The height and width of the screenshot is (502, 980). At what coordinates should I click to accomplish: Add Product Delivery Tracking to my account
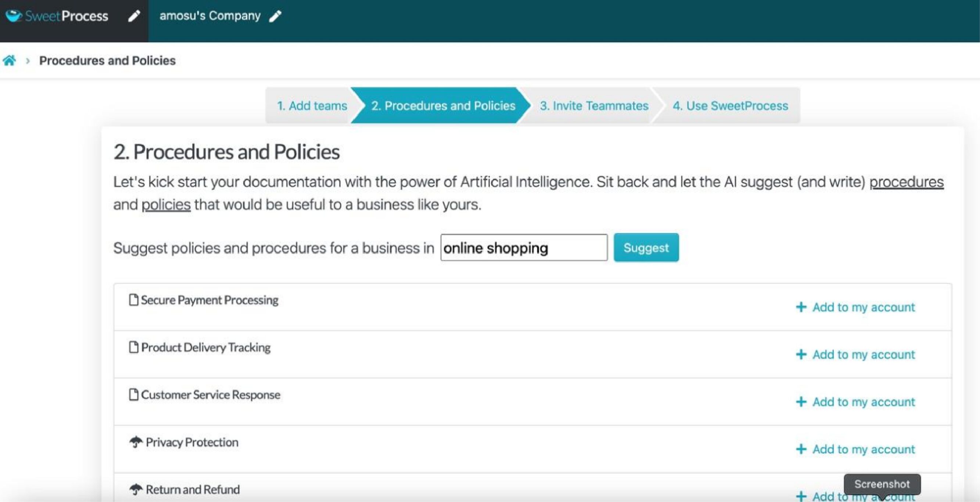click(x=855, y=354)
